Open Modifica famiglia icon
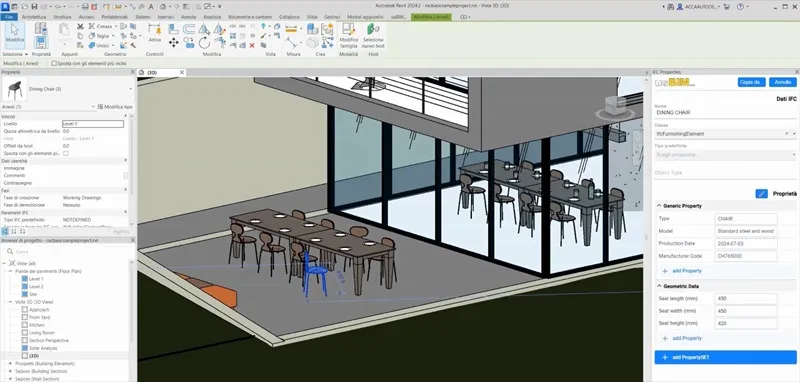The image size is (800, 382). 348,35
